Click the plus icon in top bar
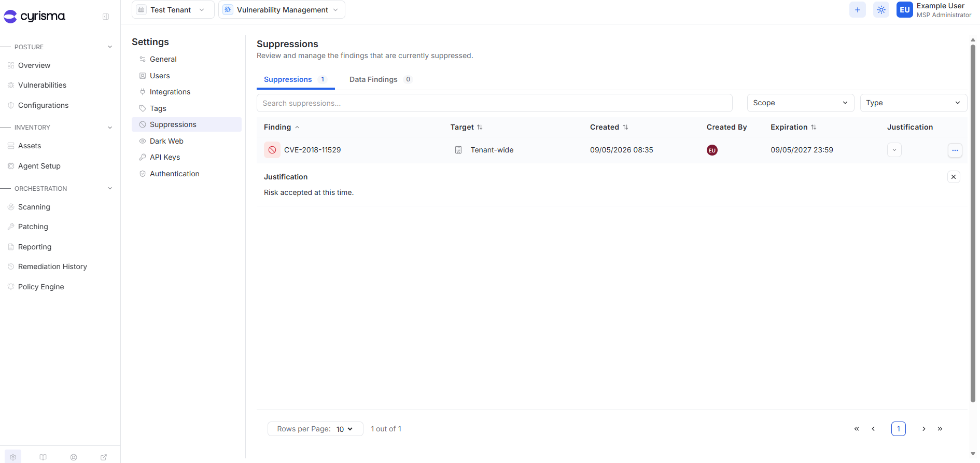 858,10
